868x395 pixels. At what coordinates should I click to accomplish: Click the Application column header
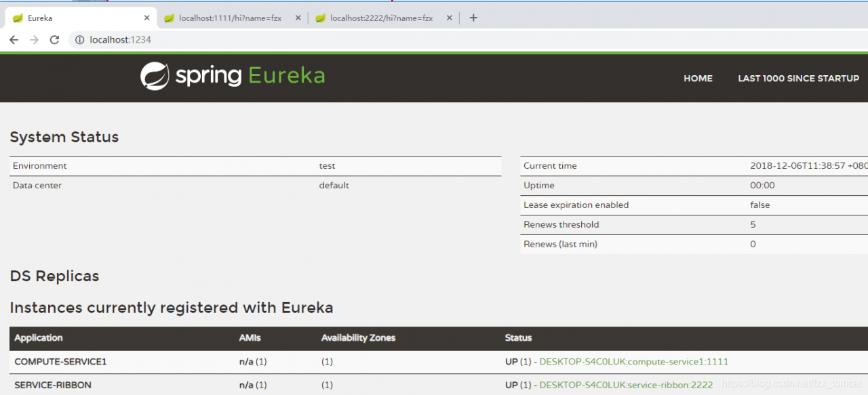coord(39,337)
